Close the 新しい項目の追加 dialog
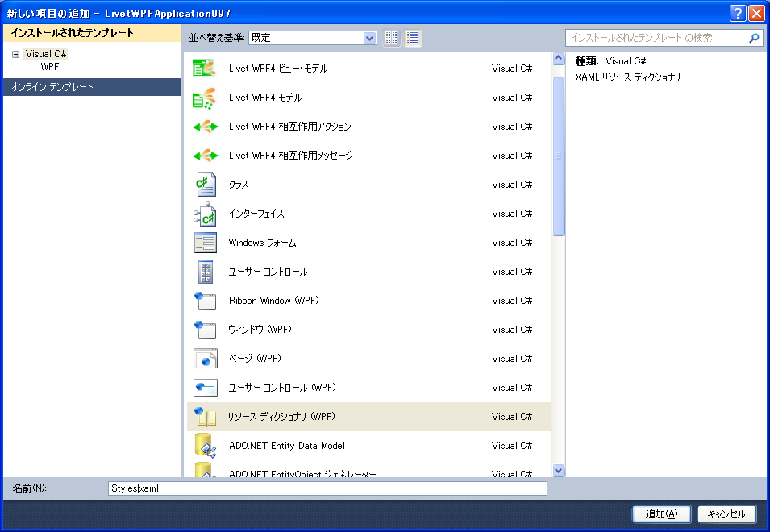Image resolution: width=770 pixels, height=532 pixels. pyautogui.click(x=755, y=13)
